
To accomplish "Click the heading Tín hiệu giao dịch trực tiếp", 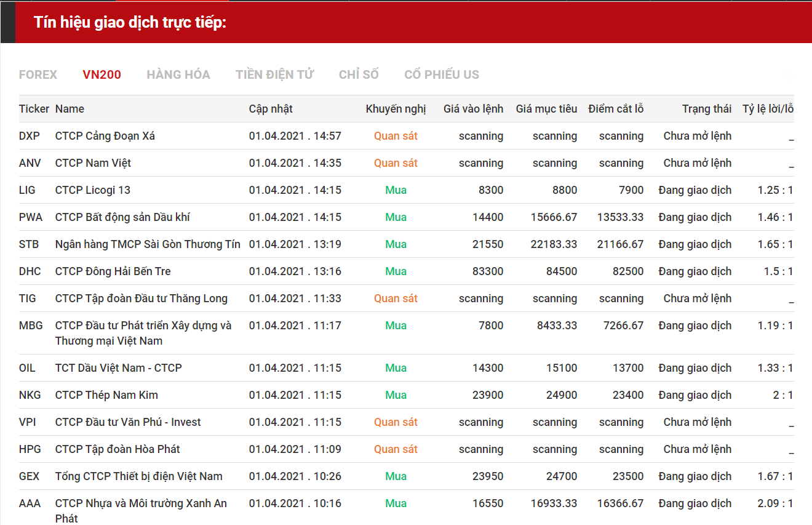I will point(130,23).
